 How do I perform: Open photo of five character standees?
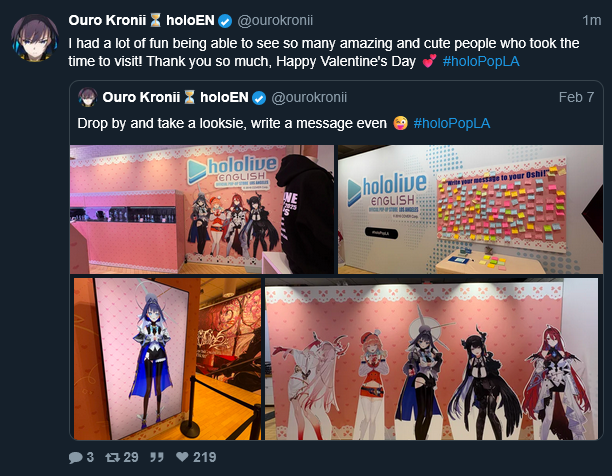pyautogui.click(x=431, y=359)
